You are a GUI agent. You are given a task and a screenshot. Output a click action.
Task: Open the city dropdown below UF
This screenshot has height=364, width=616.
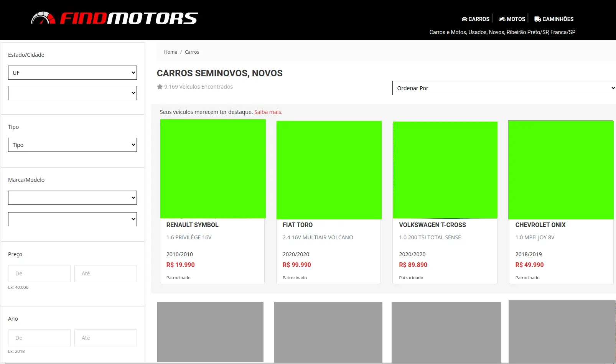click(72, 93)
